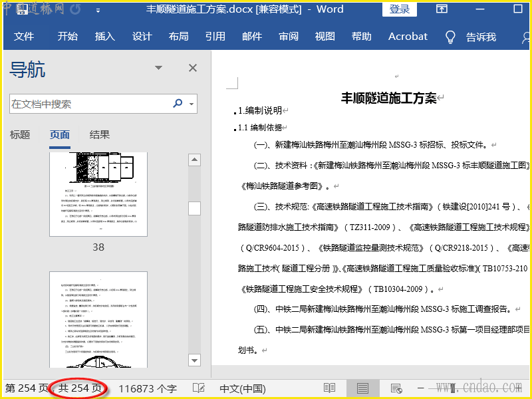Click the 116873 个字 word count
This screenshot has width=532, height=399.
pos(148,388)
